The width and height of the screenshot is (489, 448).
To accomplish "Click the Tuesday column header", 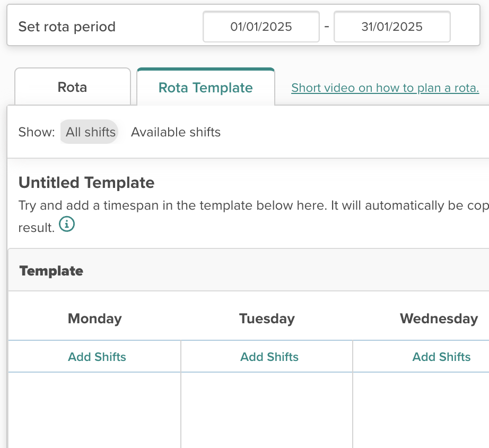I will [267, 318].
